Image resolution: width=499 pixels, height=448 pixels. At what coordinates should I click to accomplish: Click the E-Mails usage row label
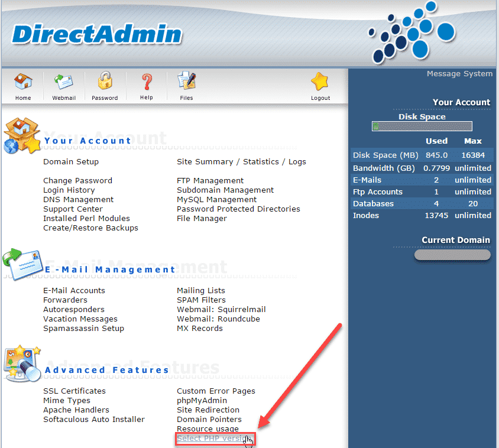pos(367,180)
